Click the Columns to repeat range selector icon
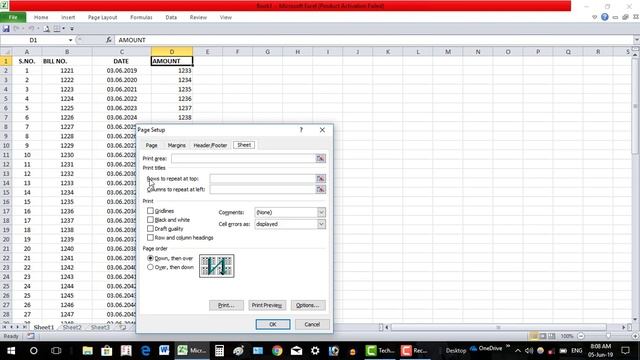Screen dimensions: 640x360 pyautogui.click(x=320, y=189)
